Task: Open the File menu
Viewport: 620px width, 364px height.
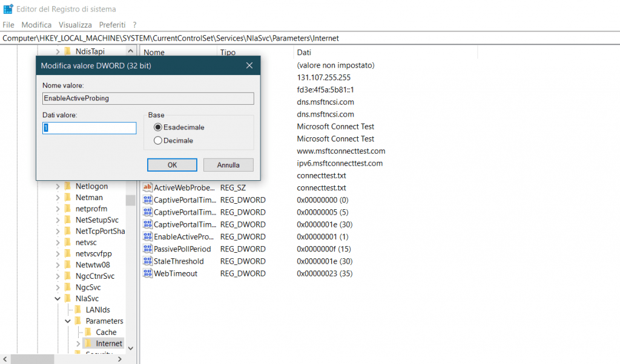Action: tap(8, 25)
